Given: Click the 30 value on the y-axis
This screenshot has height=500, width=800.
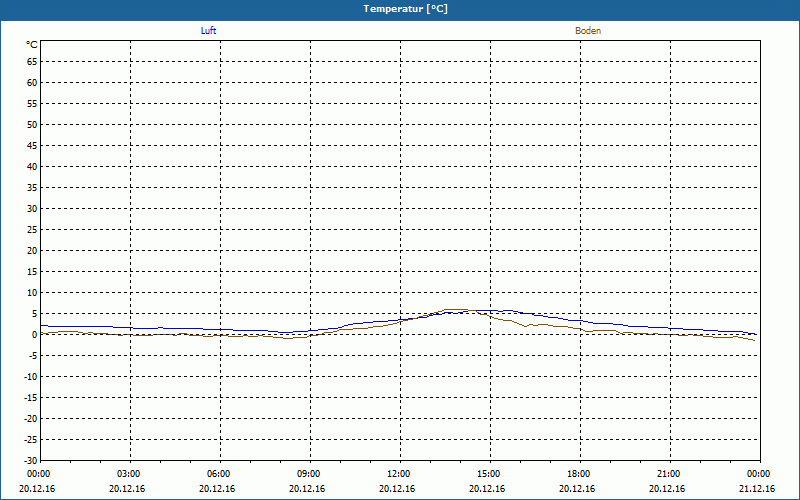Looking at the screenshot, I should coord(32,209).
